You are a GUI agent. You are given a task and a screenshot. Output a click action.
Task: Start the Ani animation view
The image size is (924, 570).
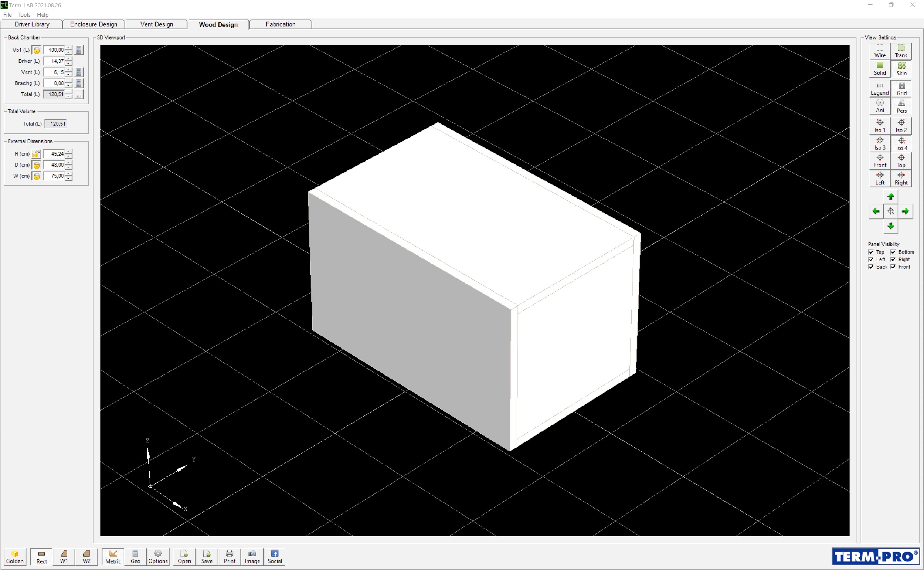coord(880,106)
